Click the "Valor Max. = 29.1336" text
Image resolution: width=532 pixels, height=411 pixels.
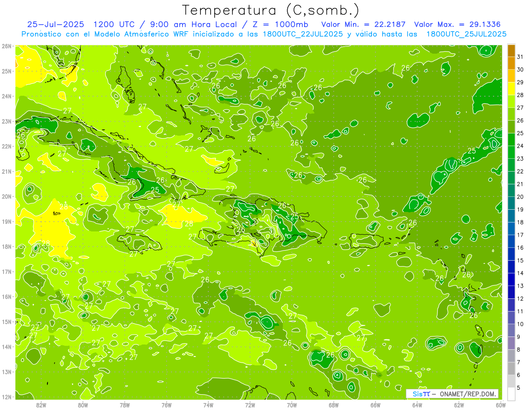(457, 24)
